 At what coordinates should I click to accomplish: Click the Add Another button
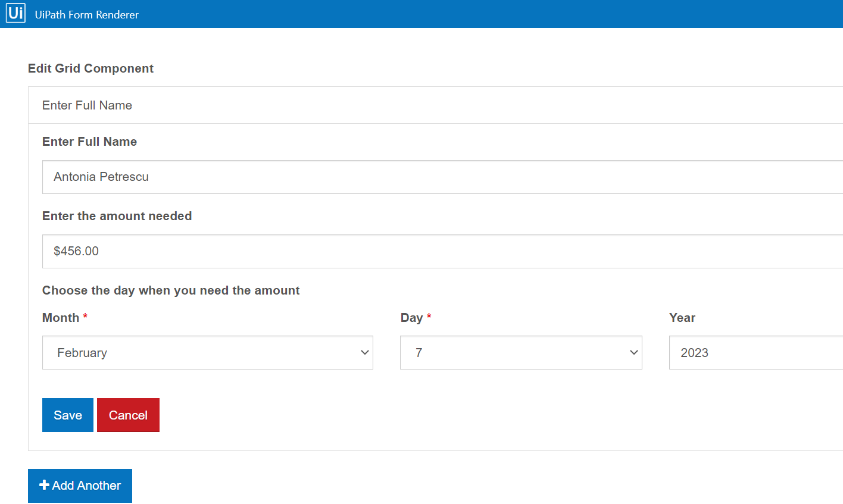tap(80, 486)
